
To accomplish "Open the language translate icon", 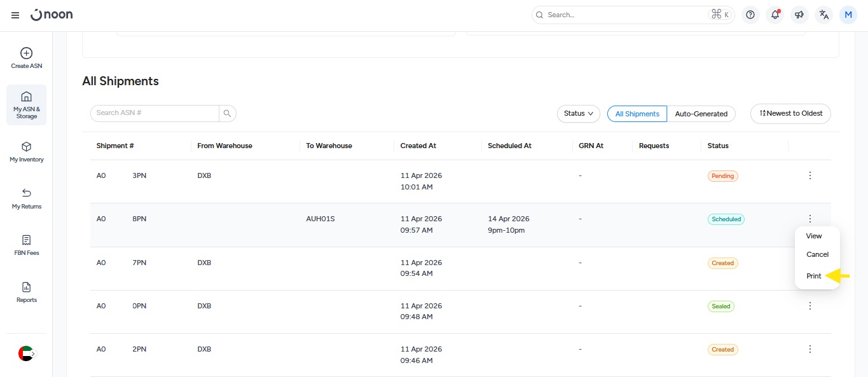I will click(x=824, y=15).
